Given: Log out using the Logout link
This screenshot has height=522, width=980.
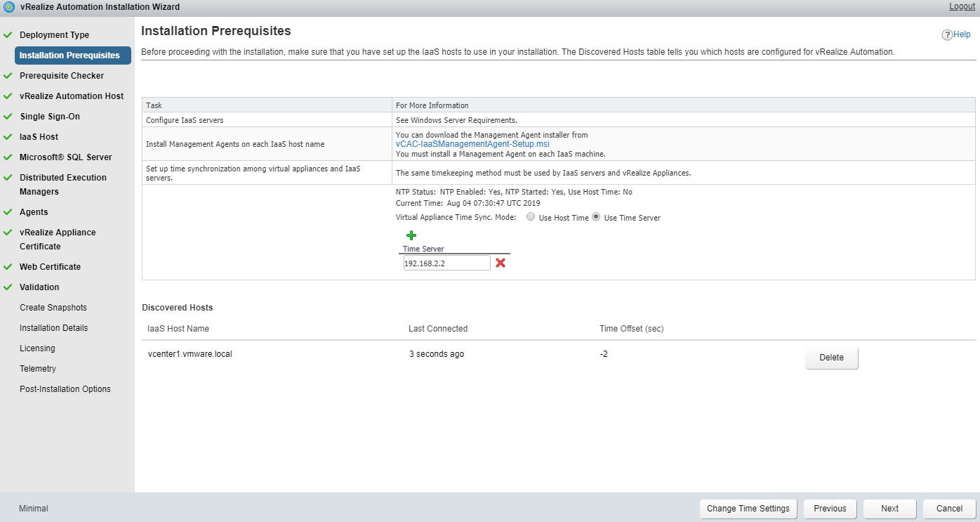Looking at the screenshot, I should coord(962,6).
